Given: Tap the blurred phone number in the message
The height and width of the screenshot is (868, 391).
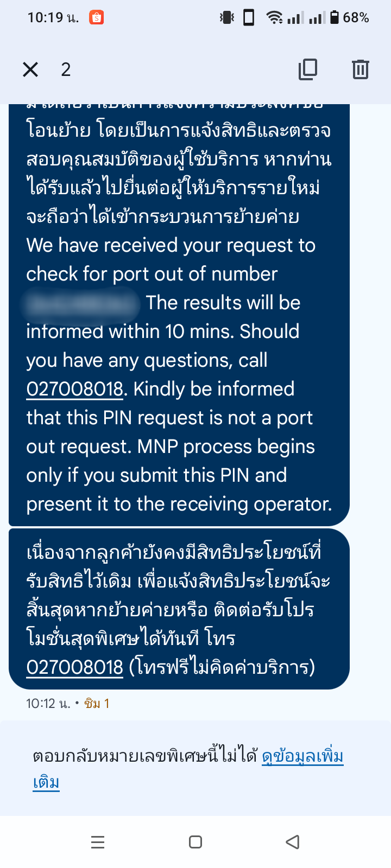Looking at the screenshot, I should pos(80,304).
